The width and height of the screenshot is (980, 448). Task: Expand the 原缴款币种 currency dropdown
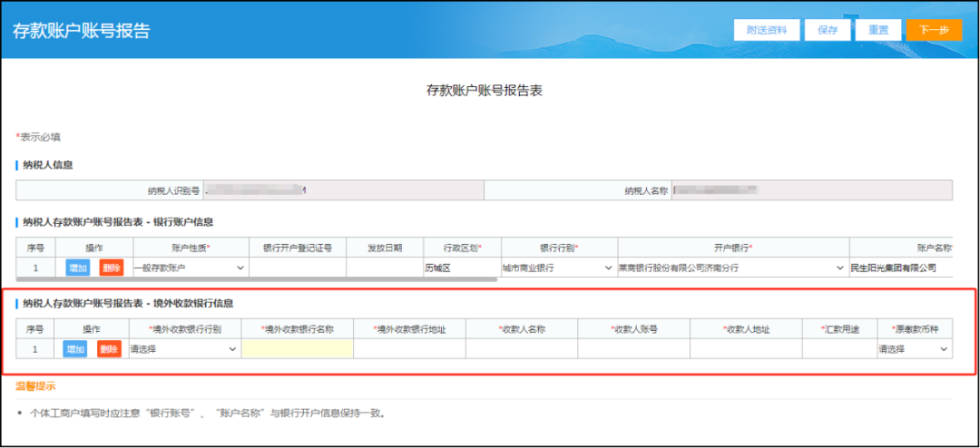click(x=914, y=349)
